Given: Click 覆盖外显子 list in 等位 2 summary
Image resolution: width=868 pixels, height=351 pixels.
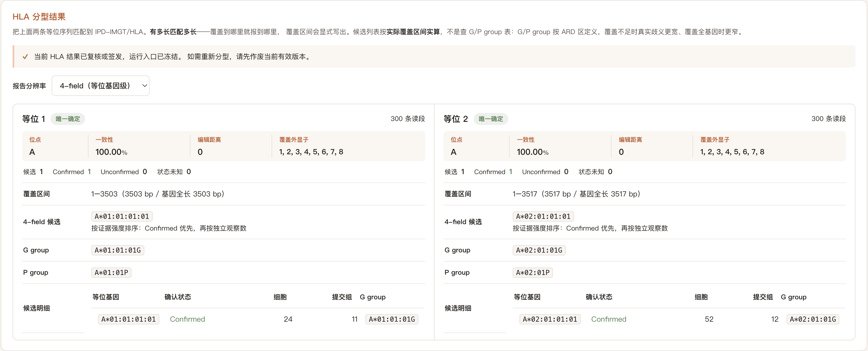Looking at the screenshot, I should [x=732, y=152].
